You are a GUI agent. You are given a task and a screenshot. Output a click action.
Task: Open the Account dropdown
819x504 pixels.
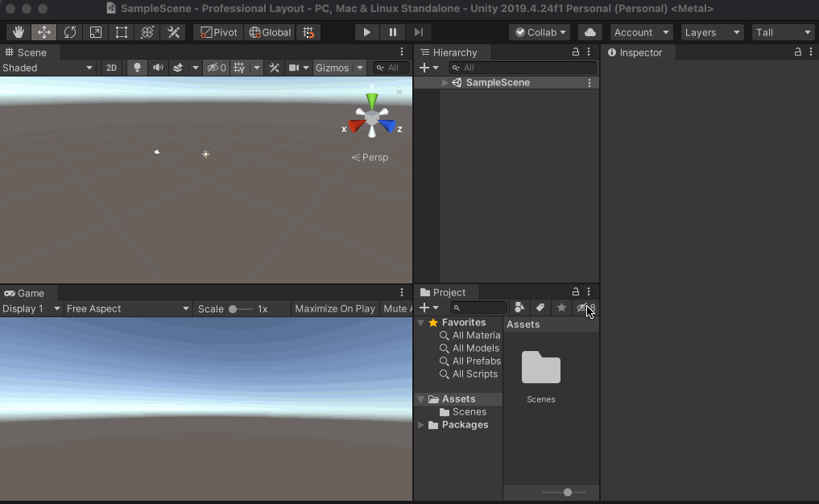(x=641, y=32)
